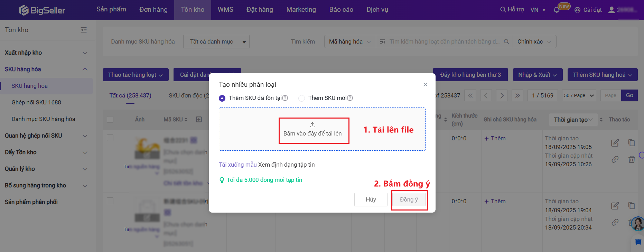
Task: Click the Page number input field
Action: [610, 96]
